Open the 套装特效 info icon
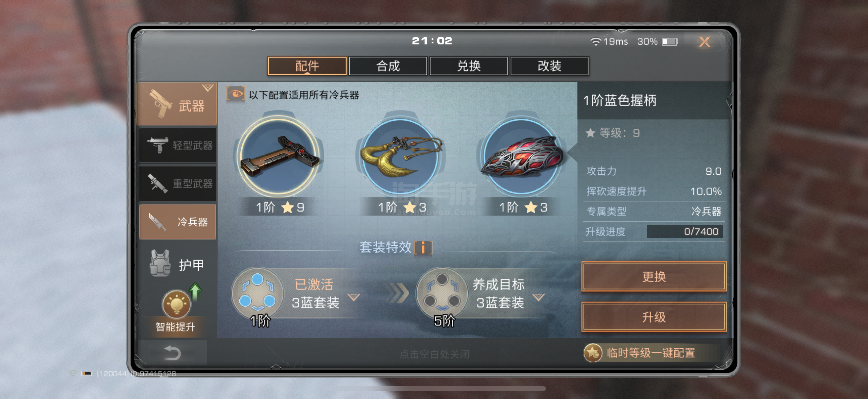The width and height of the screenshot is (868, 399). (423, 248)
